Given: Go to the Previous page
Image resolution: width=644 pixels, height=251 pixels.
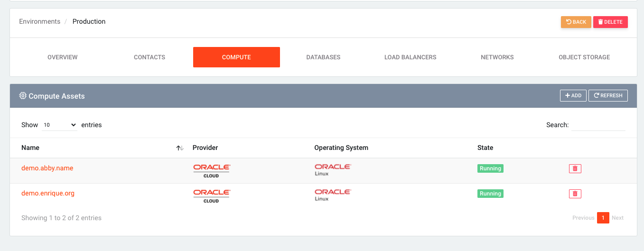Looking at the screenshot, I should (x=583, y=218).
